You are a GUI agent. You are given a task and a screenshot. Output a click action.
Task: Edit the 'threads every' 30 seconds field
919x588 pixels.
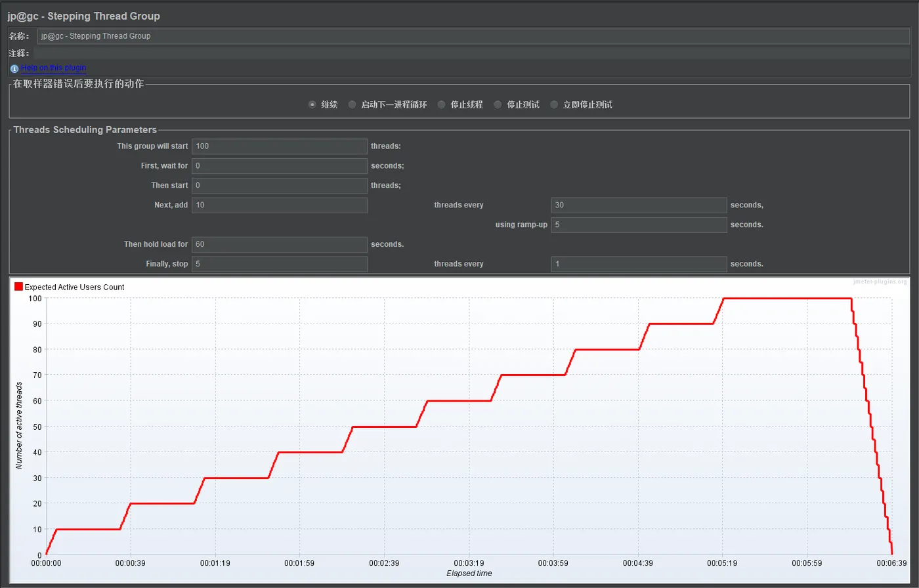tap(639, 205)
